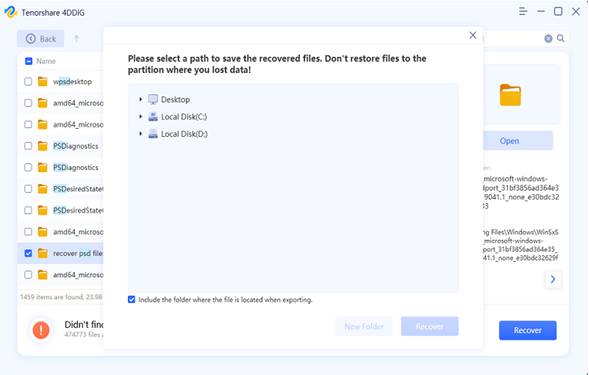Select the large folder preview icon
589x375 pixels.
510,95
